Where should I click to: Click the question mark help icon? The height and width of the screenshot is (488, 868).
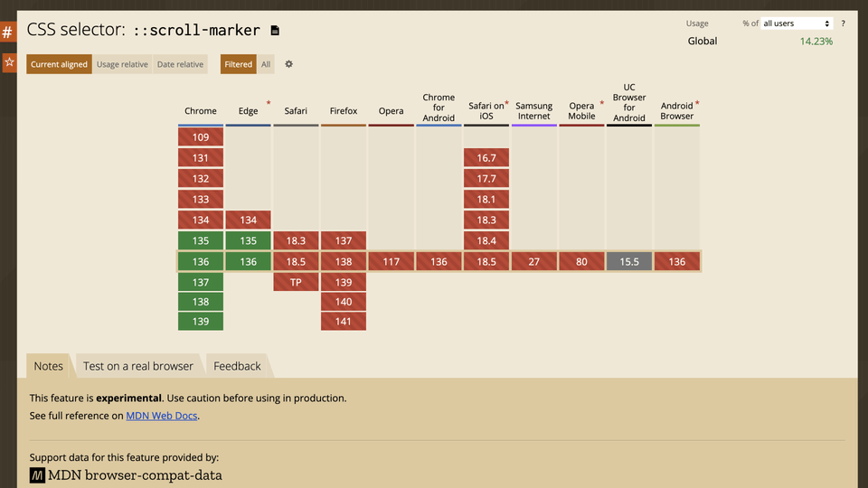click(x=844, y=23)
